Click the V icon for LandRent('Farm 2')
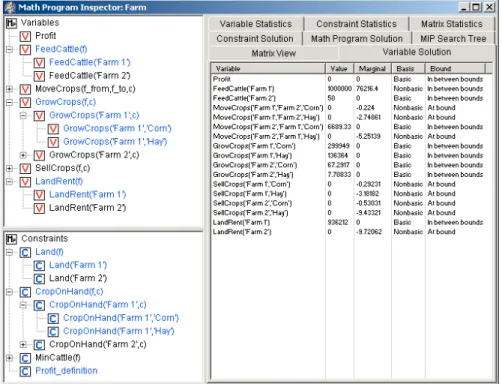 coord(39,208)
